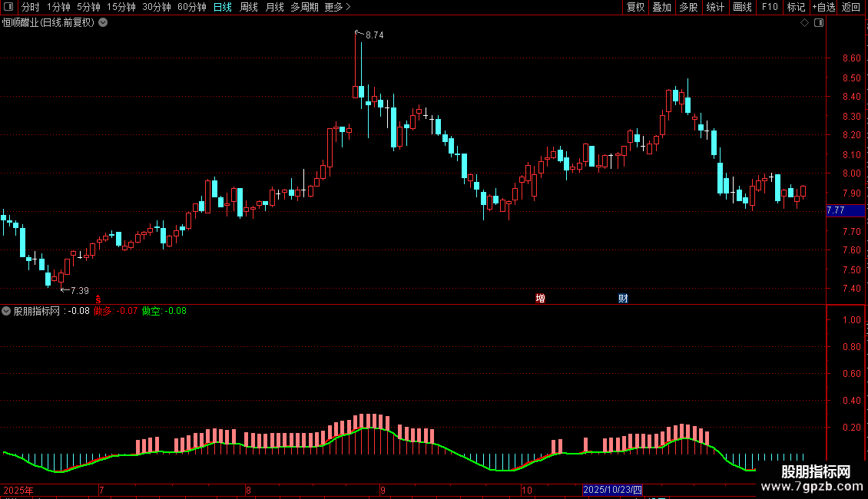The width and height of the screenshot is (868, 499).
Task: Click the 8.60 price axis label
Action: coord(851,58)
